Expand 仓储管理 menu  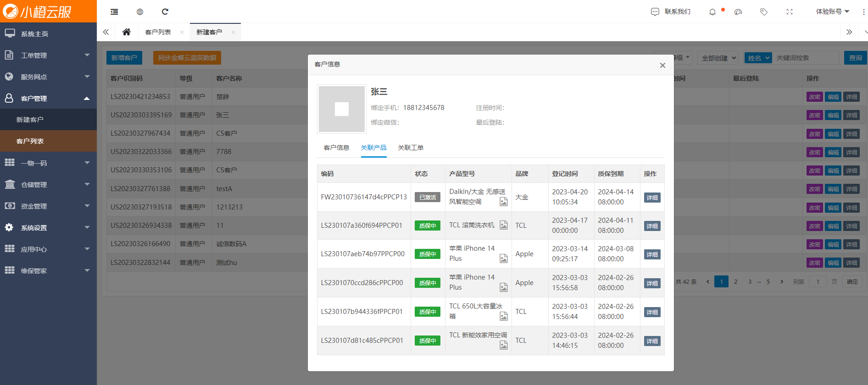[48, 184]
